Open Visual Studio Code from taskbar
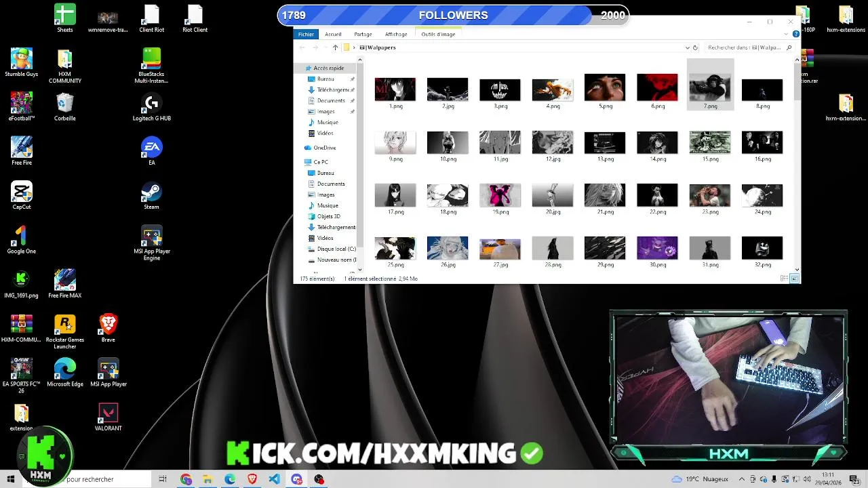 click(x=274, y=479)
